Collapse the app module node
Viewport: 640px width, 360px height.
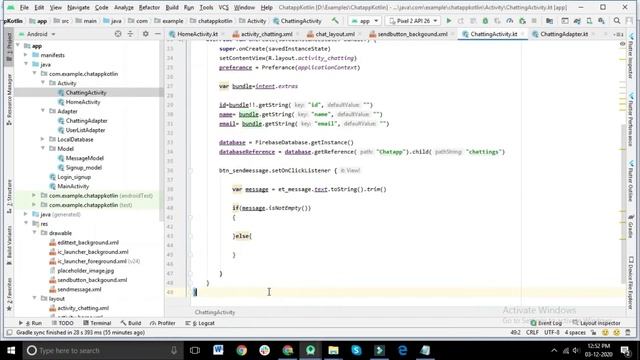(18, 46)
